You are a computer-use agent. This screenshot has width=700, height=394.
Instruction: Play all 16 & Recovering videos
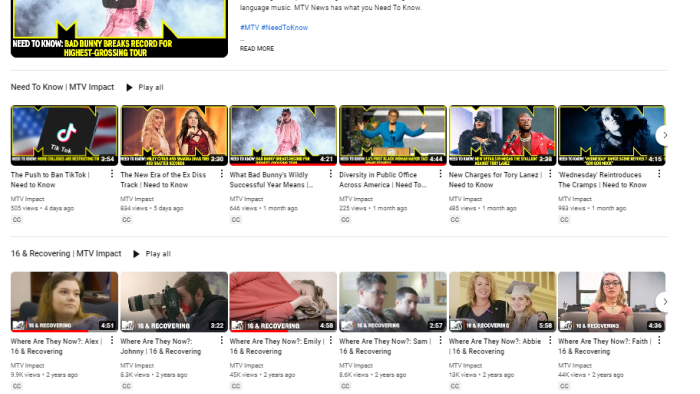tap(152, 254)
